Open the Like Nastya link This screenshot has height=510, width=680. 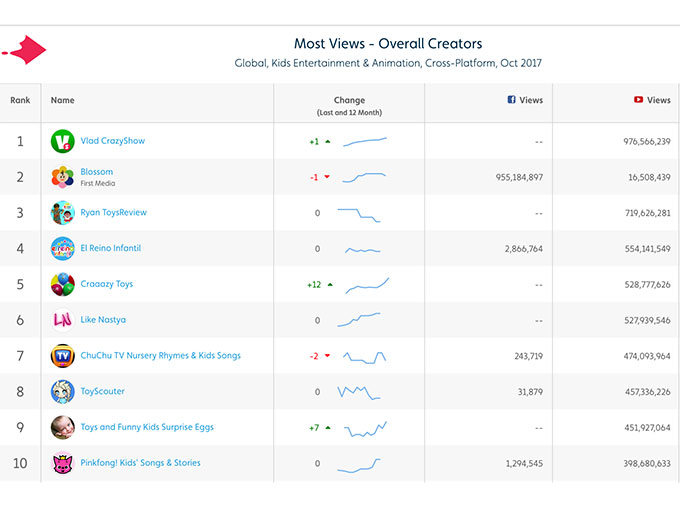(x=103, y=320)
